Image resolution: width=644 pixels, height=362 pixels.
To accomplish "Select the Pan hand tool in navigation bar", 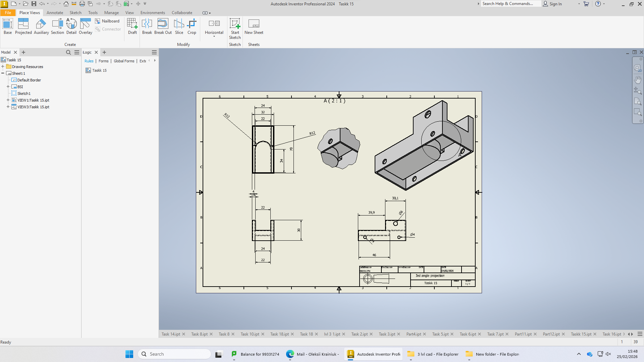I will click(638, 80).
